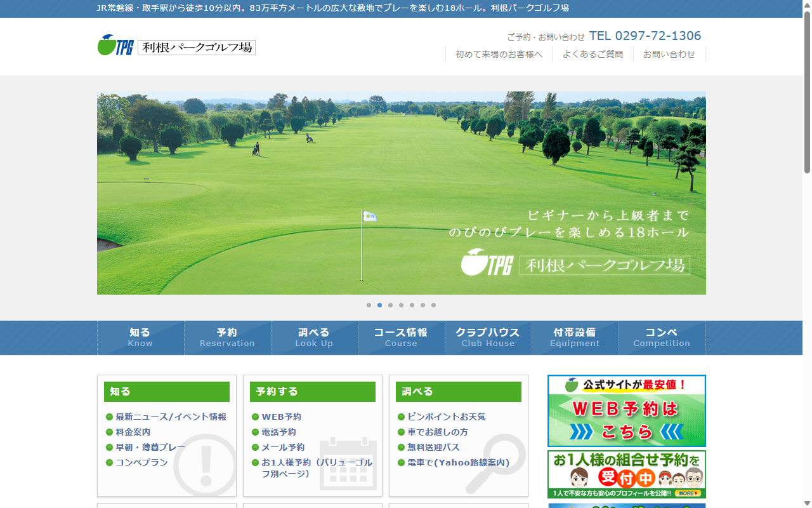Click the golf course slideshow image

click(x=402, y=193)
